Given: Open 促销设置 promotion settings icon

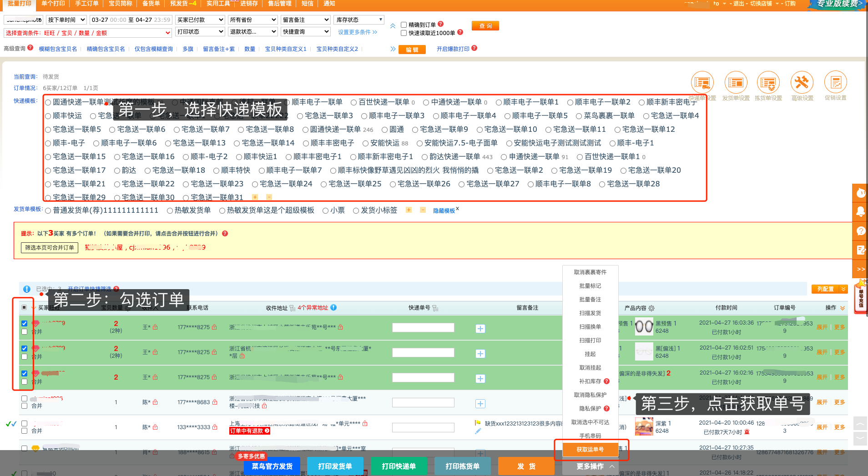Looking at the screenshot, I should 835,83.
